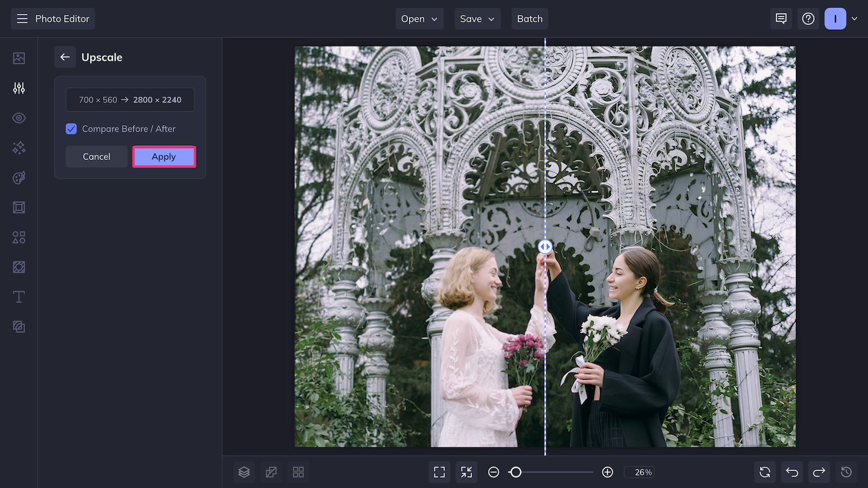
Task: Click the Layers icon in bottom toolbar
Action: click(x=244, y=472)
